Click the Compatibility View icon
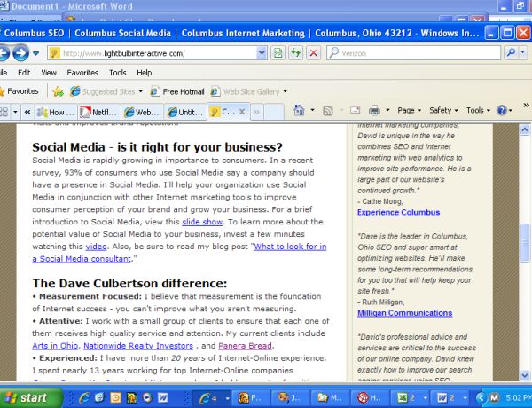 (278, 53)
